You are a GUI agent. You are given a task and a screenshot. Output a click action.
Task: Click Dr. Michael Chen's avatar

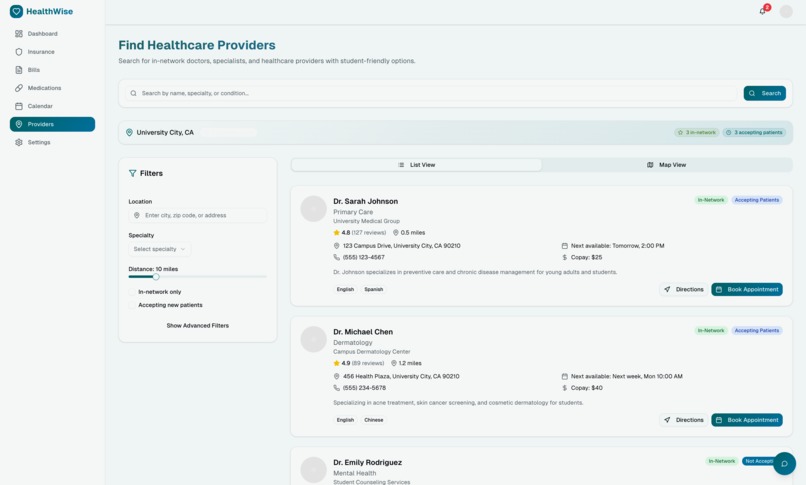click(314, 339)
